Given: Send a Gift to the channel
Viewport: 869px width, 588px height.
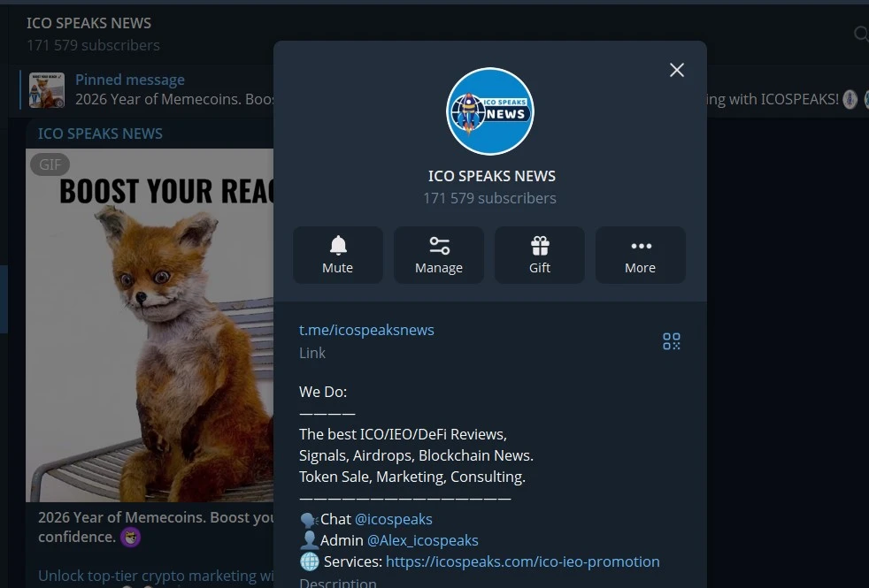Looking at the screenshot, I should (x=540, y=255).
